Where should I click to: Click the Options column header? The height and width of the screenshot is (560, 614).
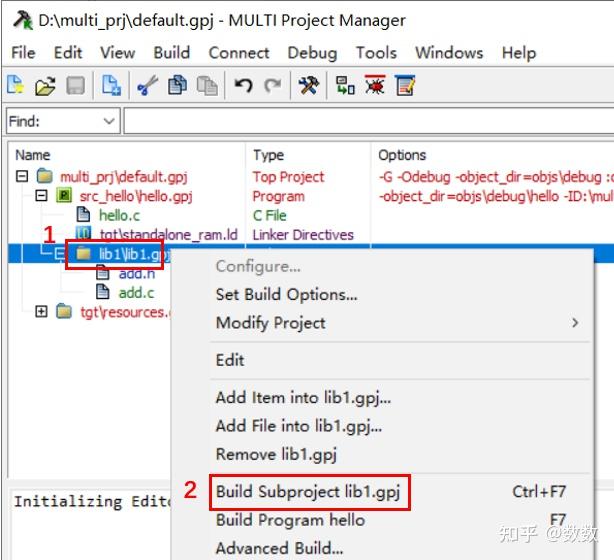[x=402, y=155]
